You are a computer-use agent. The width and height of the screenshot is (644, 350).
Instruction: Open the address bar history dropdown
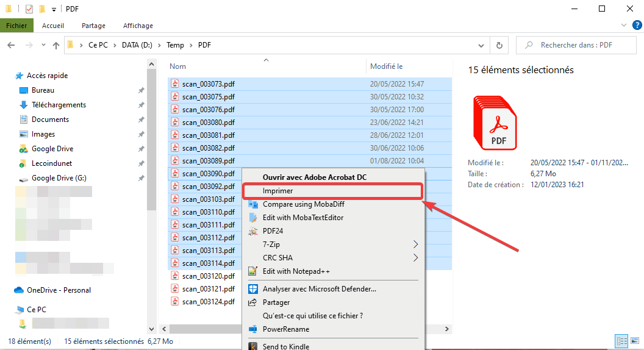(x=481, y=45)
